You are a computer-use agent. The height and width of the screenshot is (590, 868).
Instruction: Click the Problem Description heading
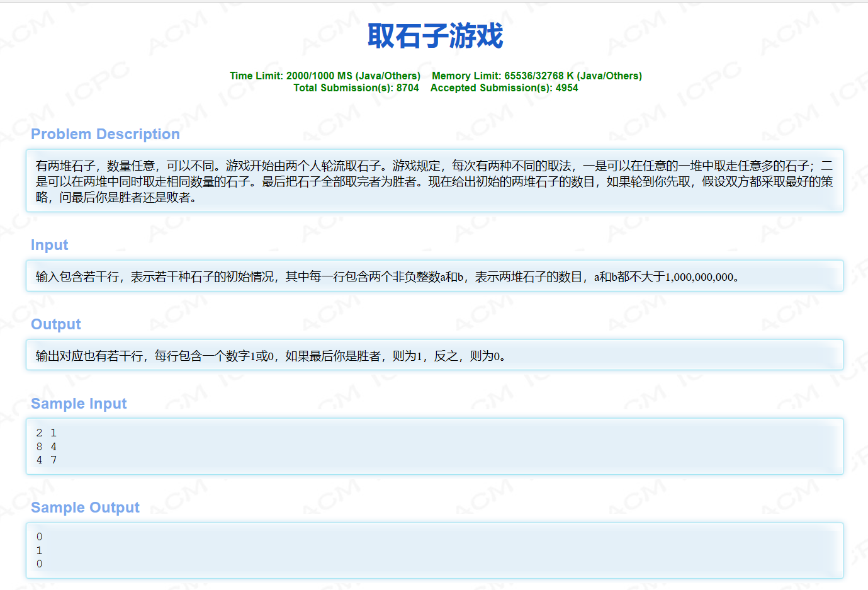[105, 134]
